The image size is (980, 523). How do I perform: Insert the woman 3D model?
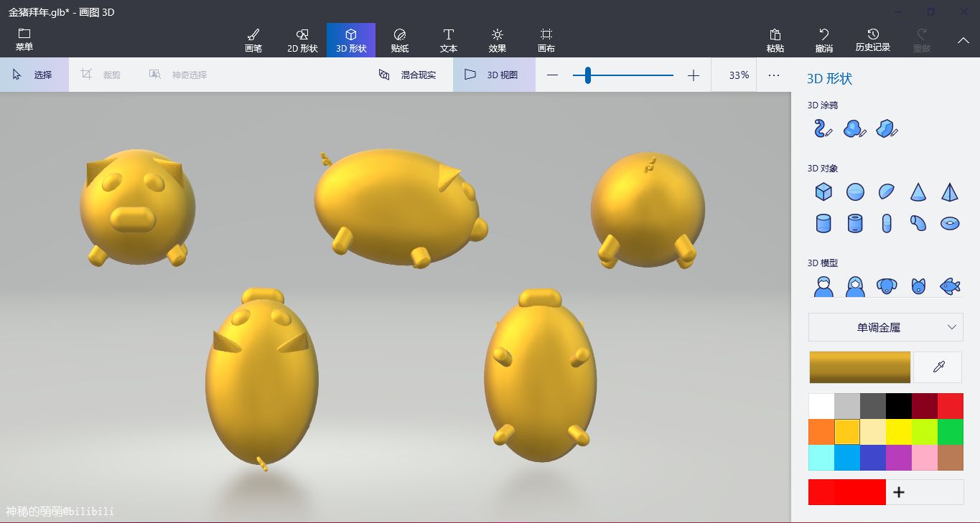tap(855, 286)
